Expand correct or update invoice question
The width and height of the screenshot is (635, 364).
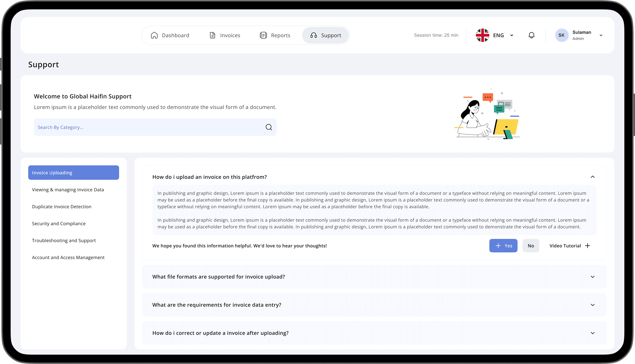click(x=592, y=333)
